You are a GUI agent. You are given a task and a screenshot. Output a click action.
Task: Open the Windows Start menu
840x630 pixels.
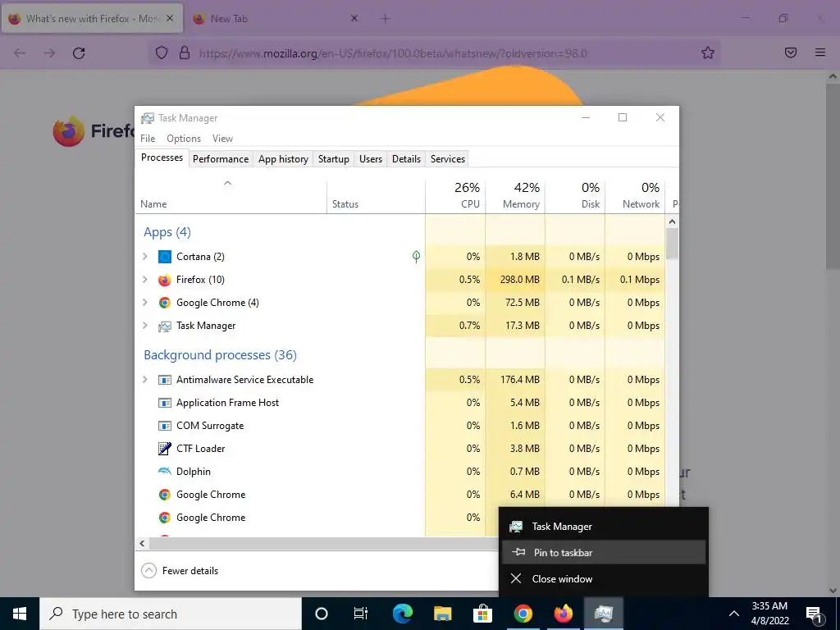click(x=20, y=614)
